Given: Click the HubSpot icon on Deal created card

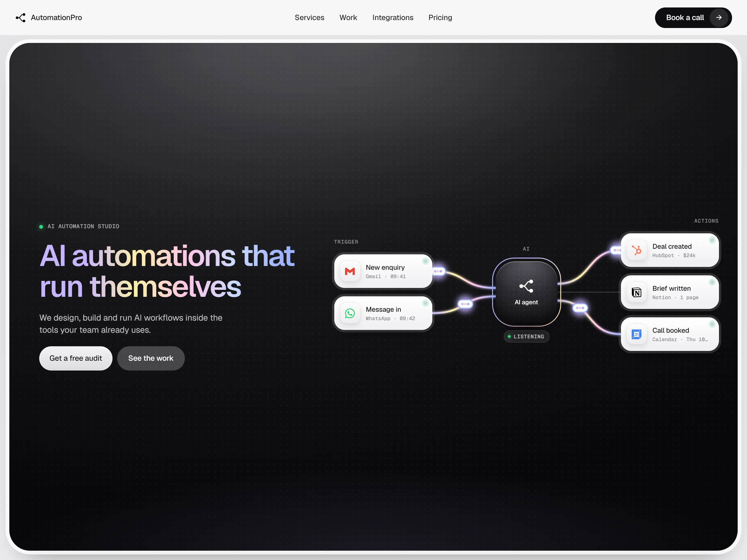Looking at the screenshot, I should point(637,250).
